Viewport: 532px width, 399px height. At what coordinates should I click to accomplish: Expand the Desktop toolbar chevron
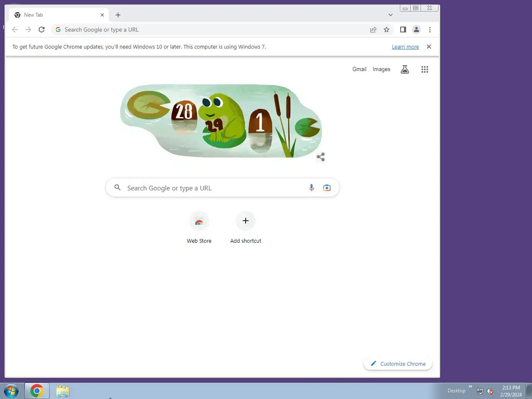tap(470, 387)
